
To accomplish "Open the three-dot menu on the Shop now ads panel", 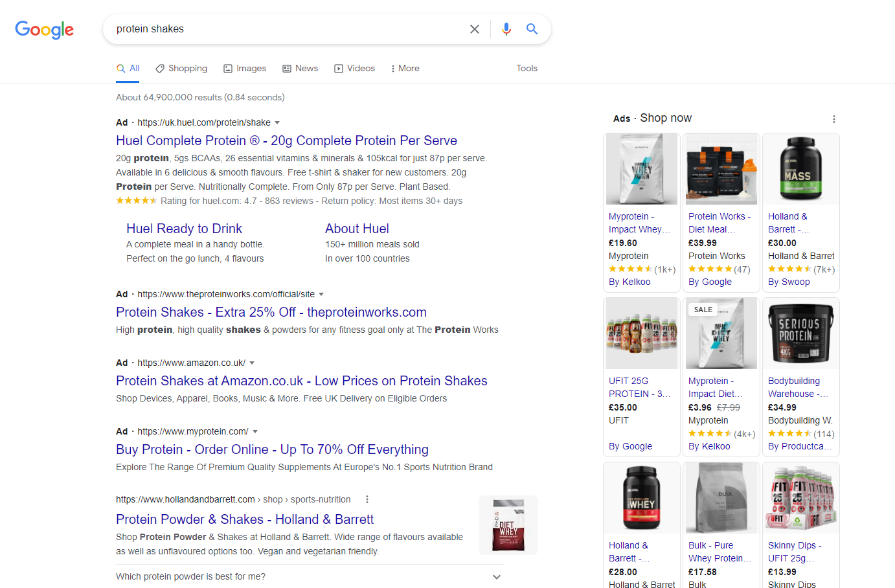I will [x=834, y=119].
